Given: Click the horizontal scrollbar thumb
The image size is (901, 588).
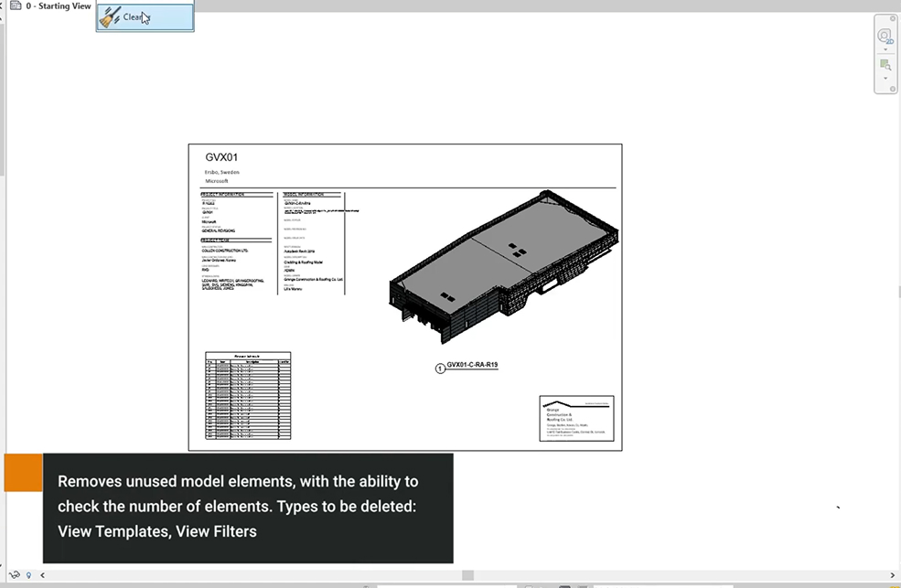Looking at the screenshot, I should 467,575.
